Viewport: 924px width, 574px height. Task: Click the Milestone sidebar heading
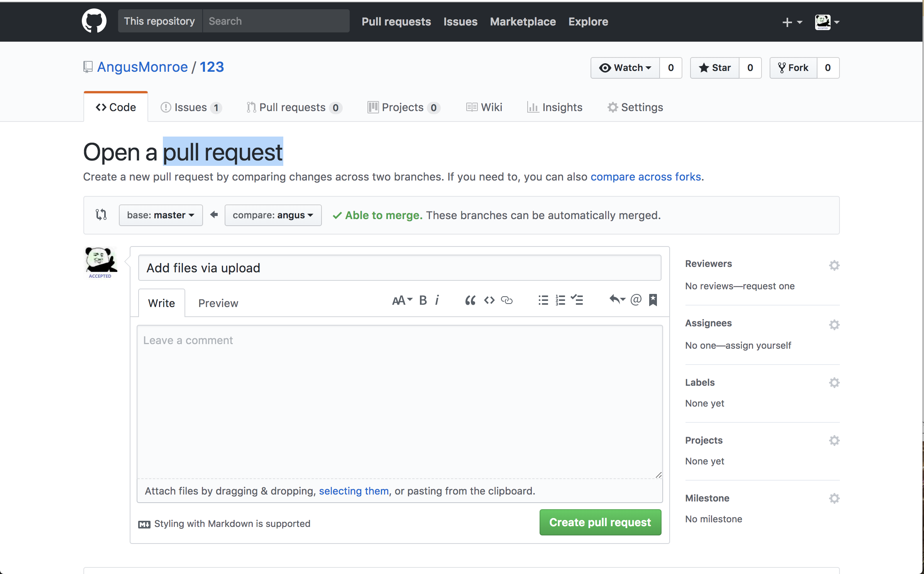click(x=707, y=498)
